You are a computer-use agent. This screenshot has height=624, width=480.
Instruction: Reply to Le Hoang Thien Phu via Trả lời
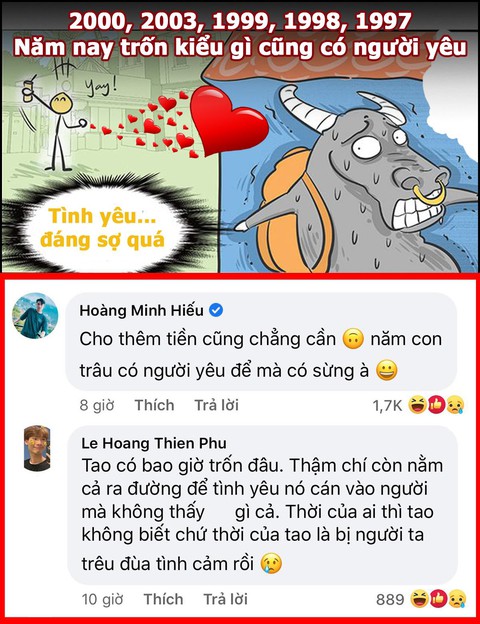click(225, 599)
